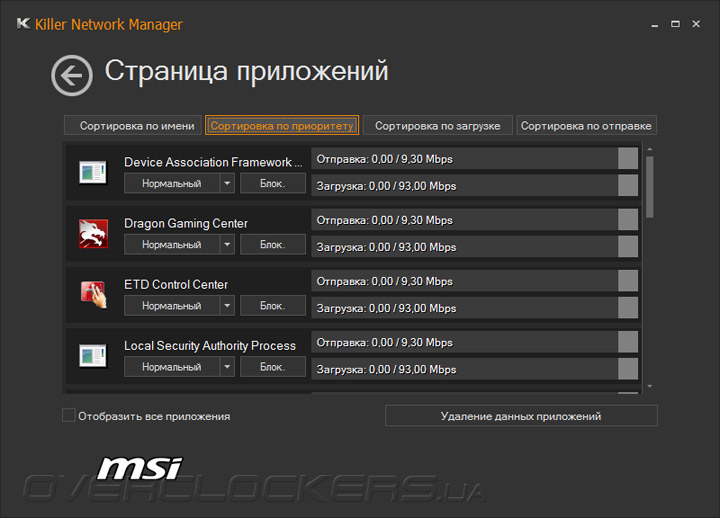This screenshot has height=518, width=720.
Task: Block Local Security Authority Process via 'Блок.'
Action: point(273,366)
